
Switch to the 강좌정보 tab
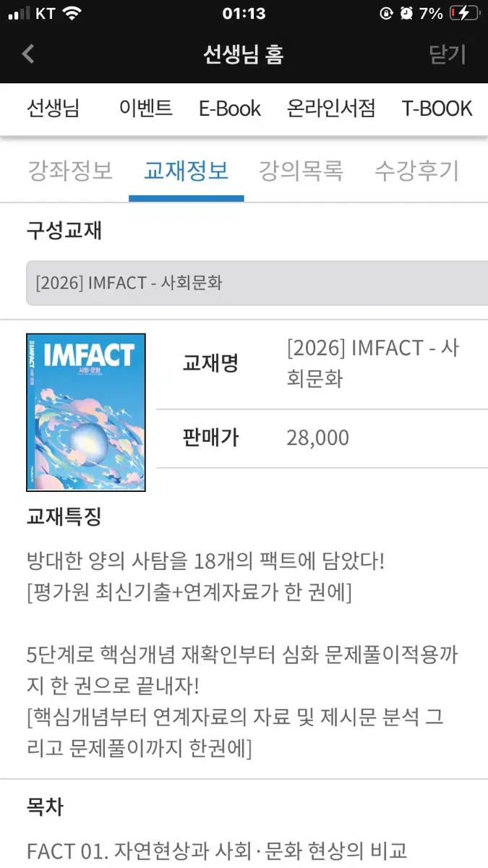point(69,171)
